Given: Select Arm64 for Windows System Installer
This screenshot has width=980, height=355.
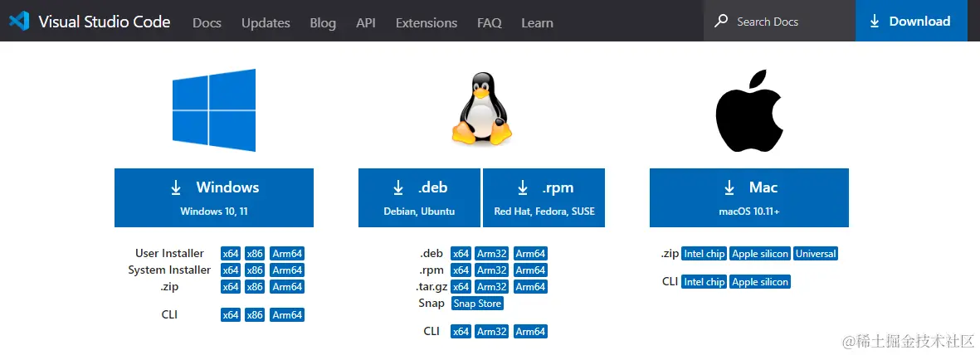Looking at the screenshot, I should point(287,270).
